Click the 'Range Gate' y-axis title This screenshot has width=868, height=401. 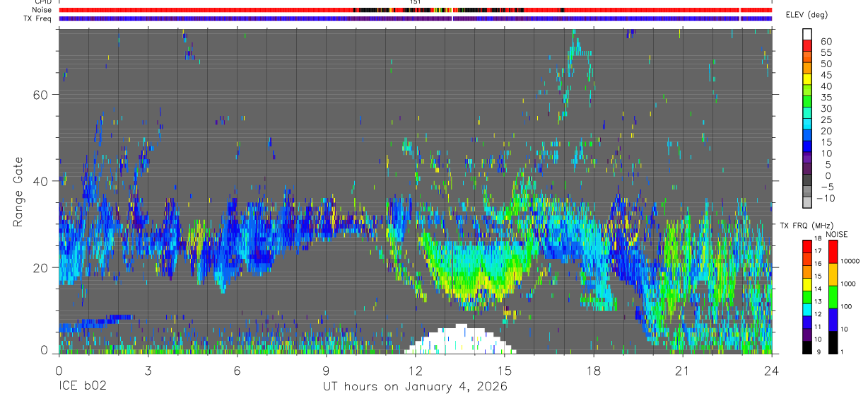coord(17,192)
